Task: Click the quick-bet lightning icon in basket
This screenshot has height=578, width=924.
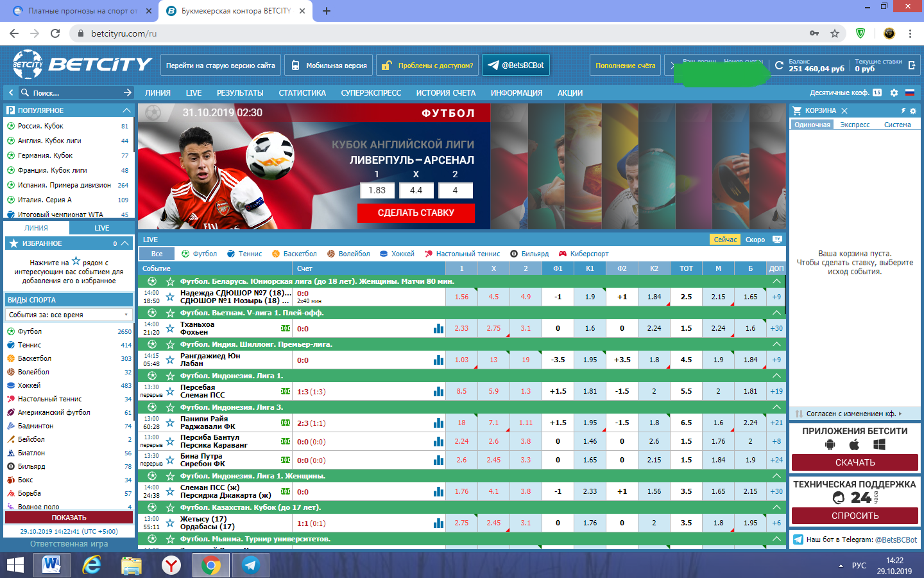Action: pyautogui.click(x=903, y=111)
